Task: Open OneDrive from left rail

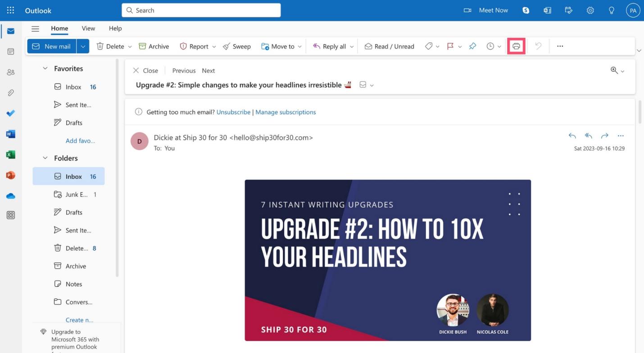Action: (11, 196)
